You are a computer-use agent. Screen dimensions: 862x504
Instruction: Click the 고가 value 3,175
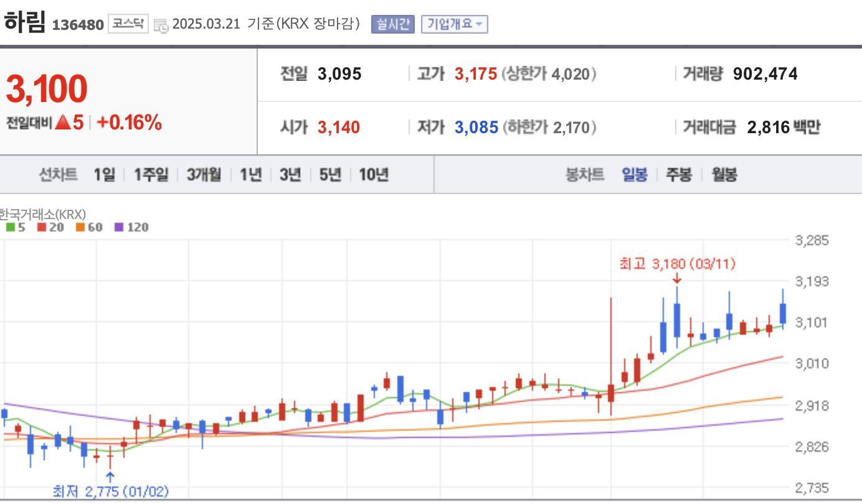pyautogui.click(x=476, y=74)
